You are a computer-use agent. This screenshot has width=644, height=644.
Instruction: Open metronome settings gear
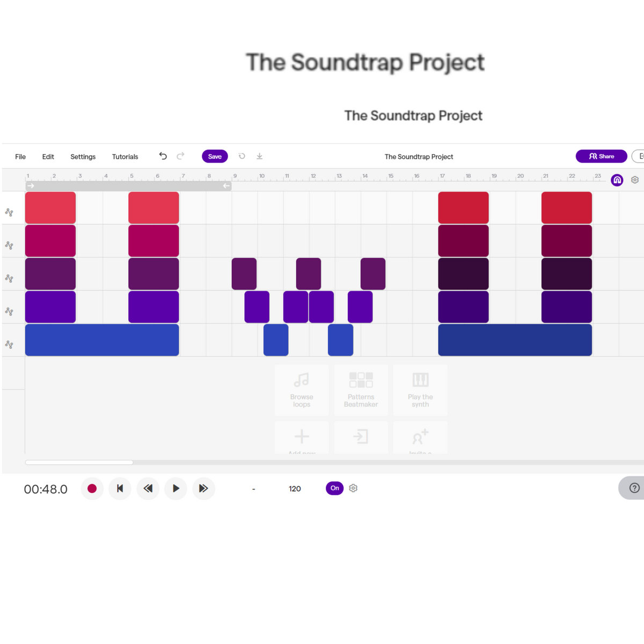coord(353,488)
